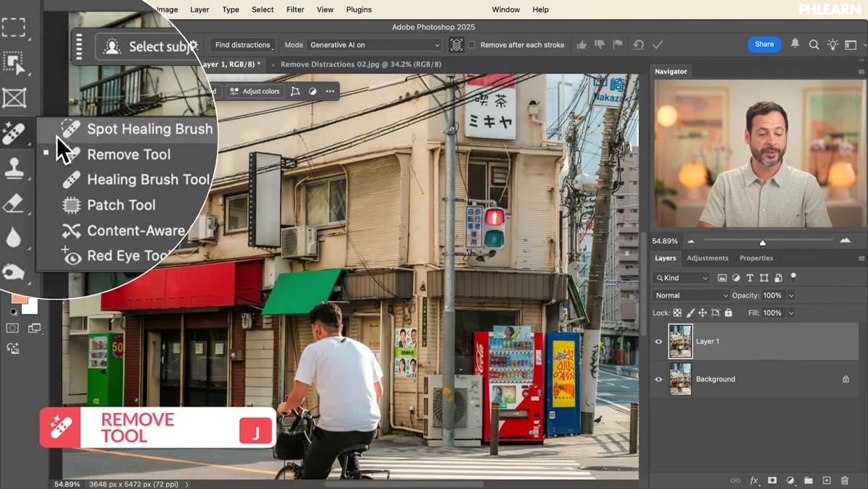Viewport: 868px width, 489px height.
Task: Click the workspace layout icon
Action: coord(851,45)
